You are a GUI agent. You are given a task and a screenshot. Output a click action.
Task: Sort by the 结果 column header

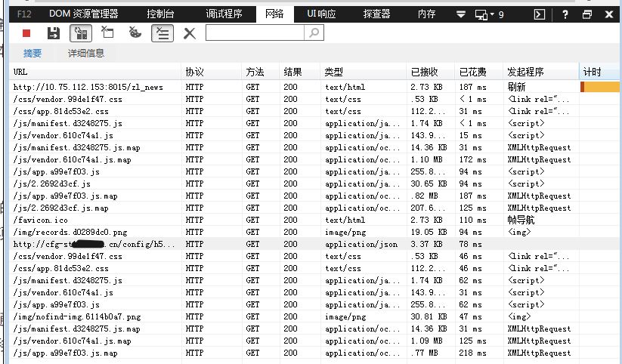point(299,72)
